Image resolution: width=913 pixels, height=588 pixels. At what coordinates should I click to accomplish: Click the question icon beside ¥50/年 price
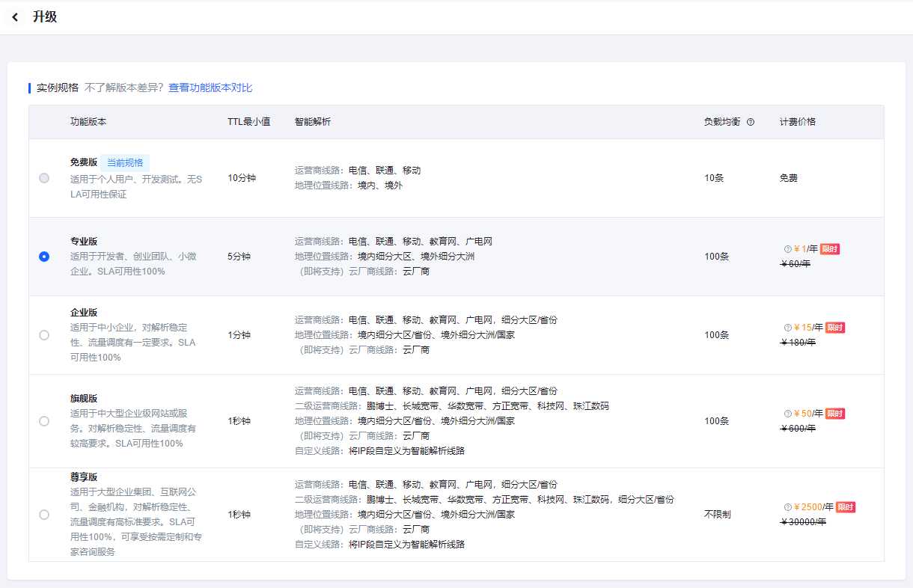click(x=787, y=414)
